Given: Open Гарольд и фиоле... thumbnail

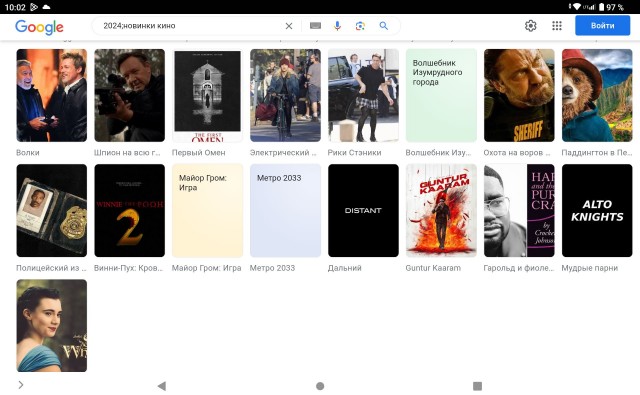Looking at the screenshot, I should point(519,211).
